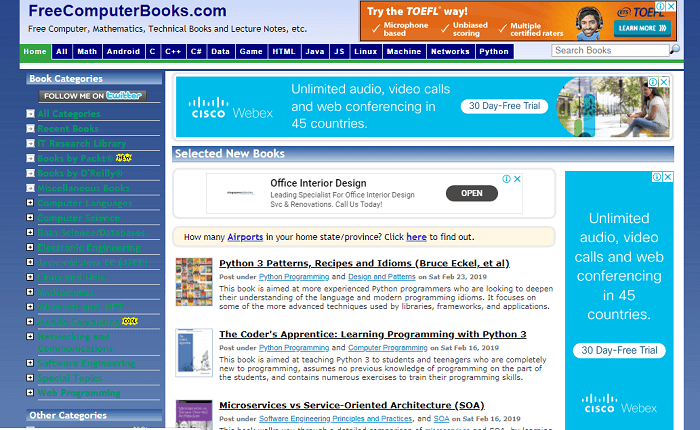Expand the Linux and Unix category

coord(30,277)
